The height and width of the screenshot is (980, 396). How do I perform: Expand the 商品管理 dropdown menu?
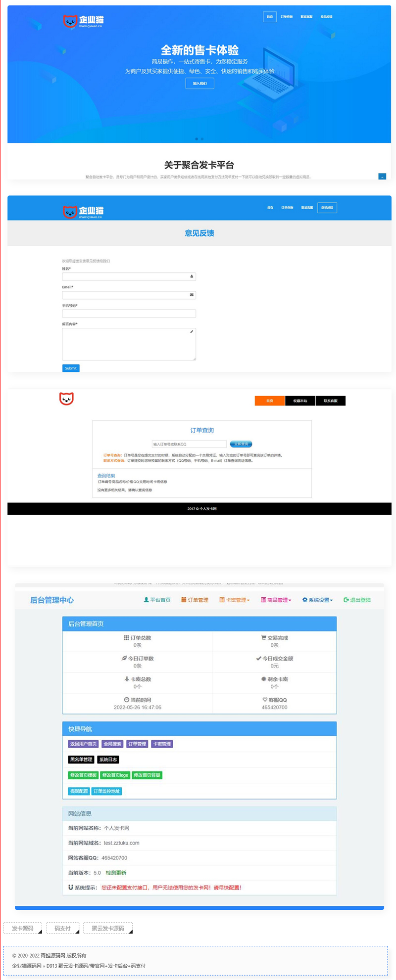[x=276, y=600]
